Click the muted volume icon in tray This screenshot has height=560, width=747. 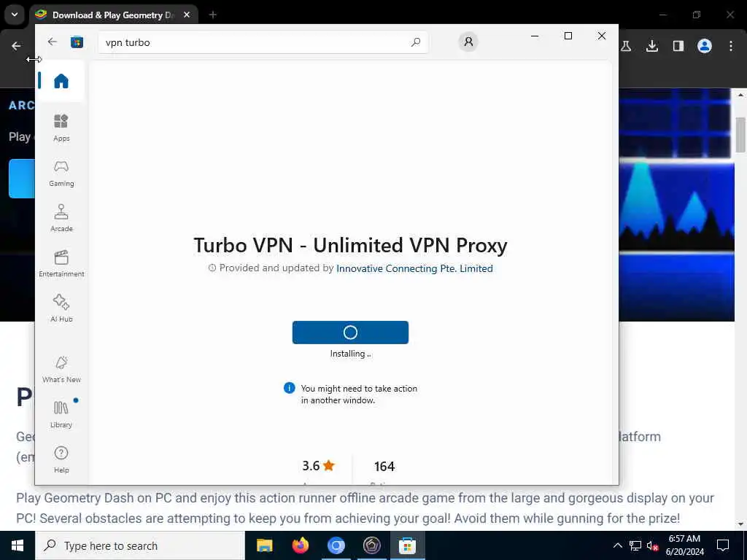(652, 545)
